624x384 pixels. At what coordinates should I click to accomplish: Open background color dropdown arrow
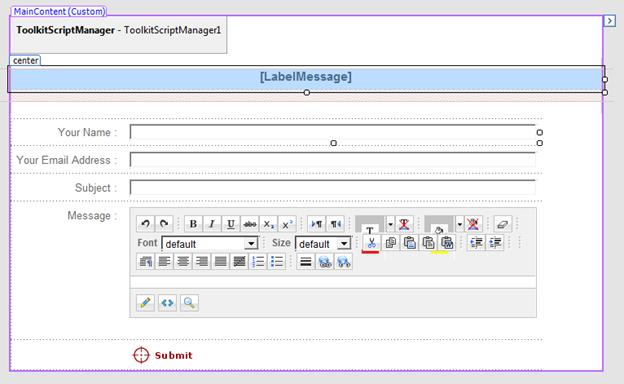pyautogui.click(x=460, y=224)
